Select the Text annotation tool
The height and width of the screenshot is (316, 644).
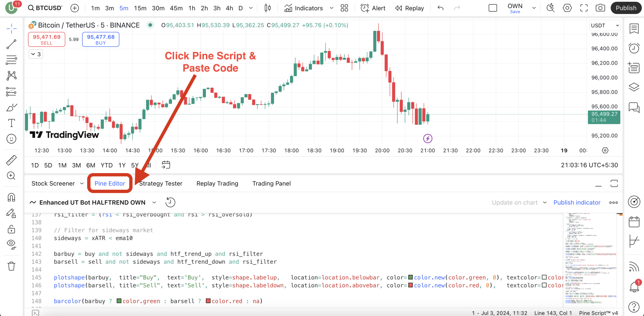(x=12, y=123)
